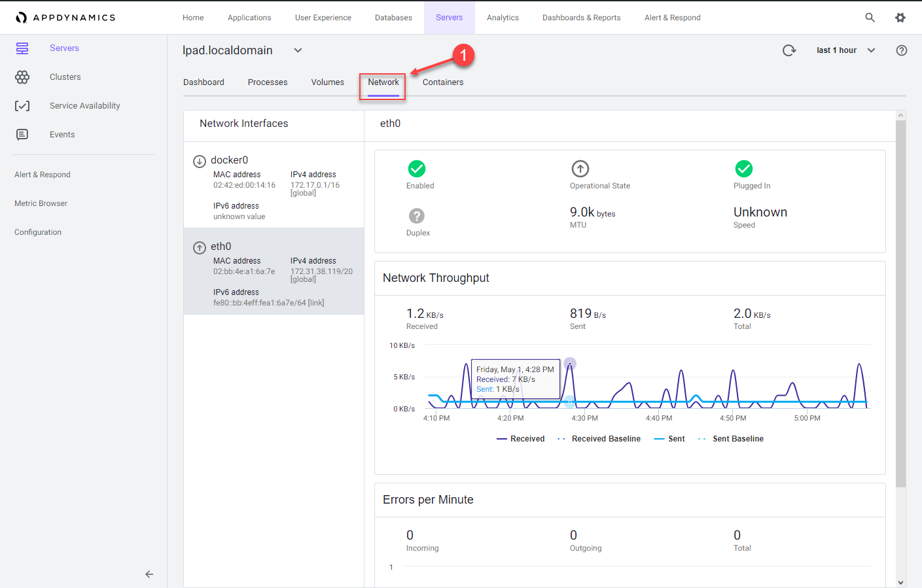
Task: Refresh the data with the reload icon
Action: [x=789, y=50]
